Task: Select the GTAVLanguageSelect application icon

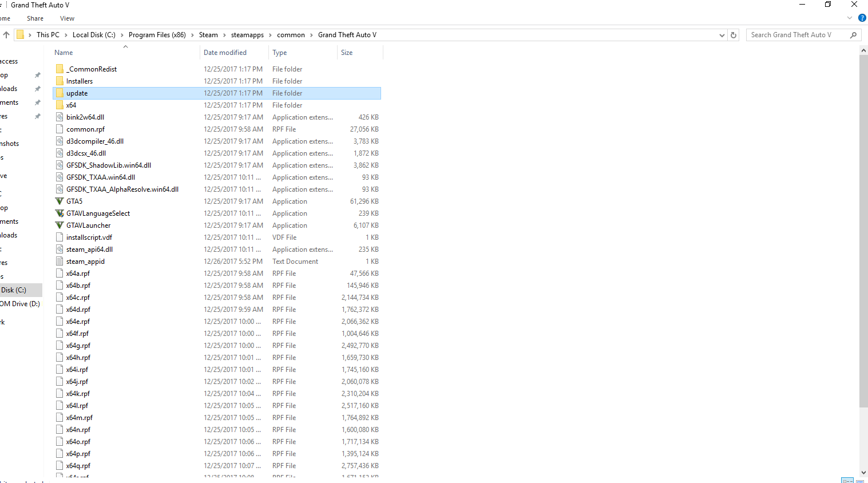Action: pos(60,213)
